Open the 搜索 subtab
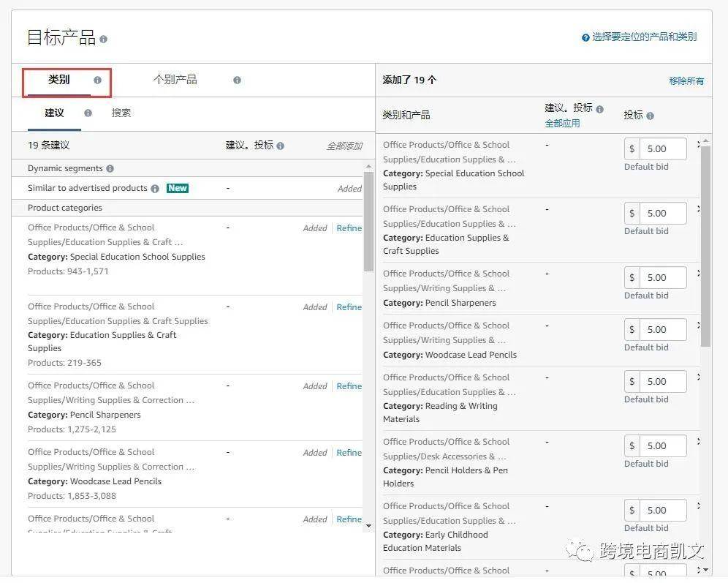This screenshot has width=728, height=583. [121, 113]
